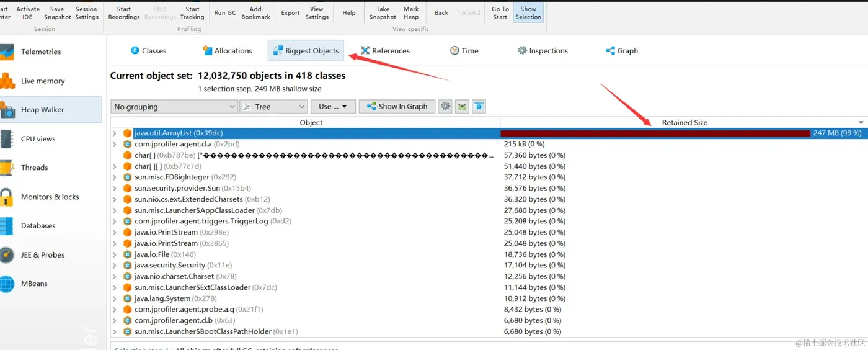This screenshot has width=868, height=350.
Task: Select the com.jprofiler.agent.triggers.TriggerLog row
Action: click(x=489, y=222)
